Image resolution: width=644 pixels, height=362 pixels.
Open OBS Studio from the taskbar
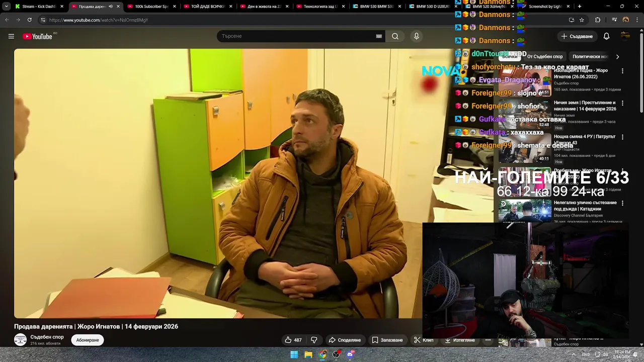tap(336, 354)
